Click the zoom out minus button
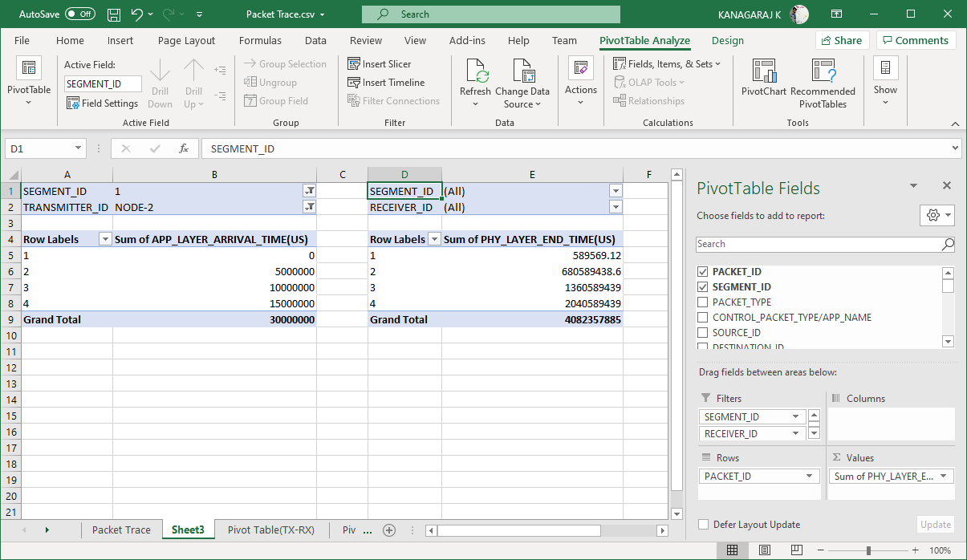 pos(821,550)
